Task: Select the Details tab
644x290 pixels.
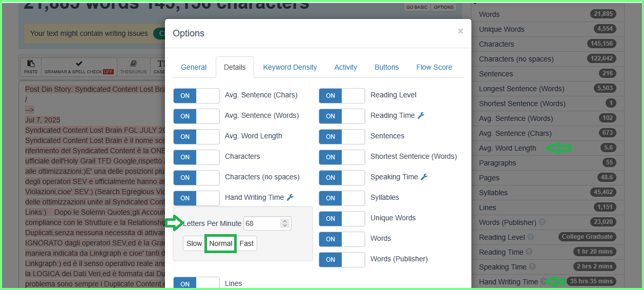Action: (235, 67)
